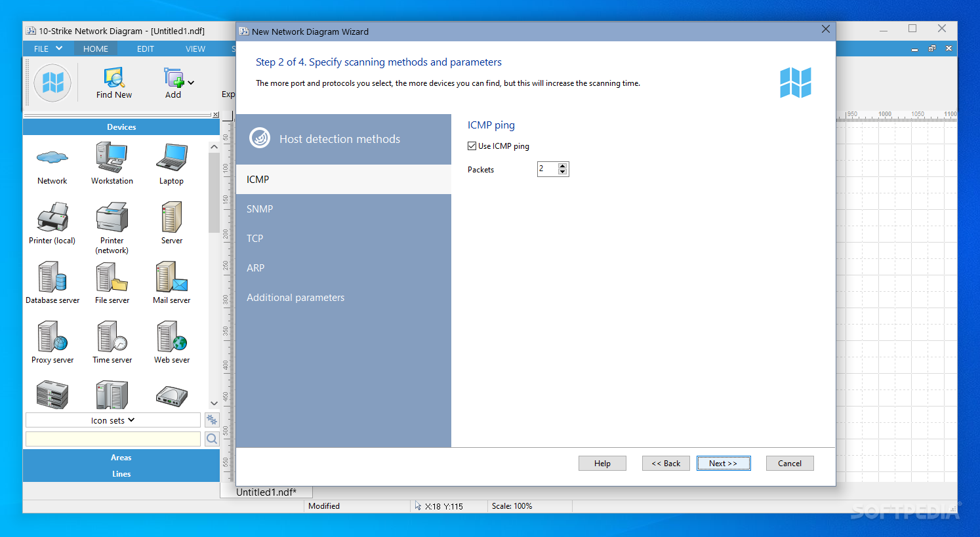Increase the Packets value with up arrow
The height and width of the screenshot is (537, 980).
[x=562, y=166]
